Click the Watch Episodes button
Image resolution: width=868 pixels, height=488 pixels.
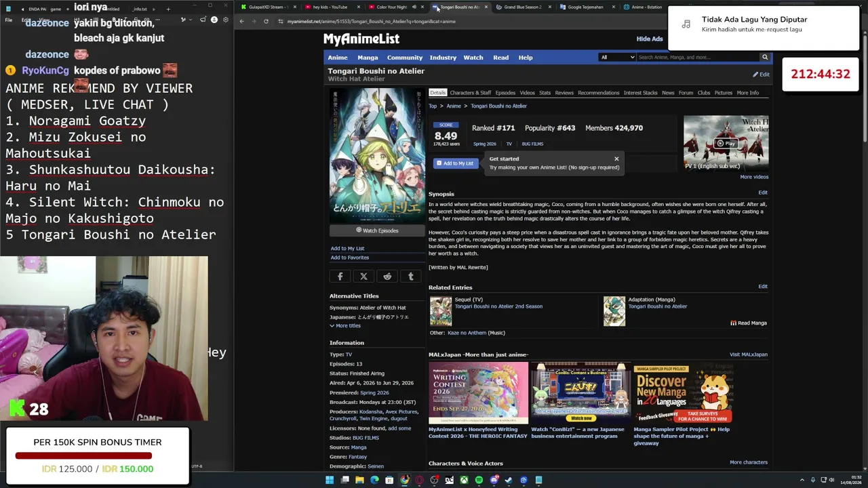(377, 230)
